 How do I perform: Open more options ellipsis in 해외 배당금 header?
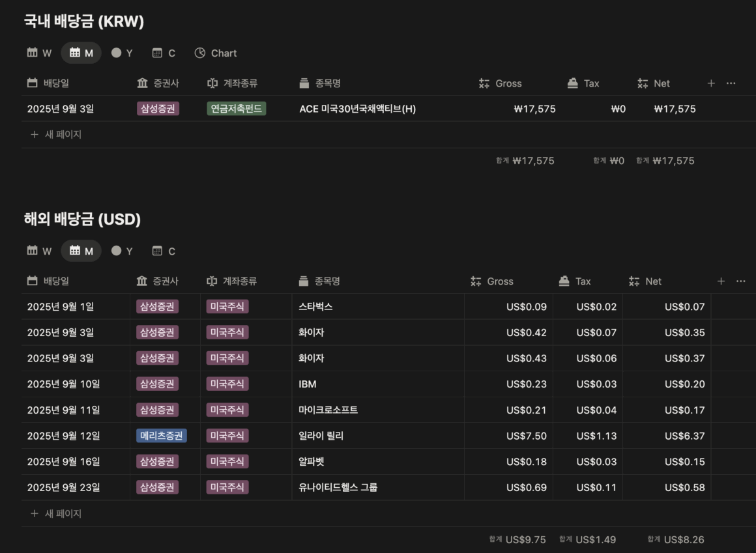pyautogui.click(x=740, y=281)
